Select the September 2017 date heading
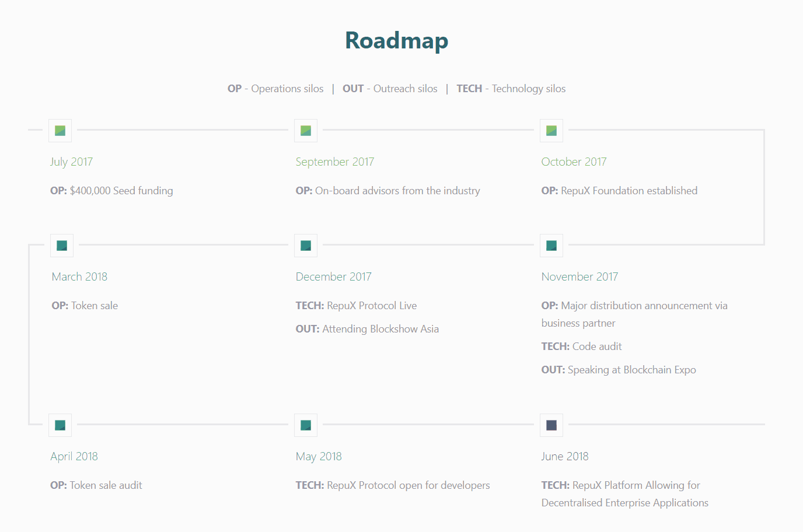 tap(335, 162)
